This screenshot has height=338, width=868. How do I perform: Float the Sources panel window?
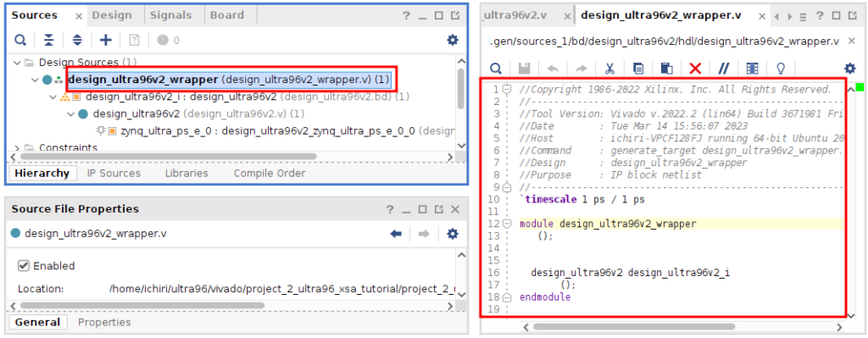(455, 15)
